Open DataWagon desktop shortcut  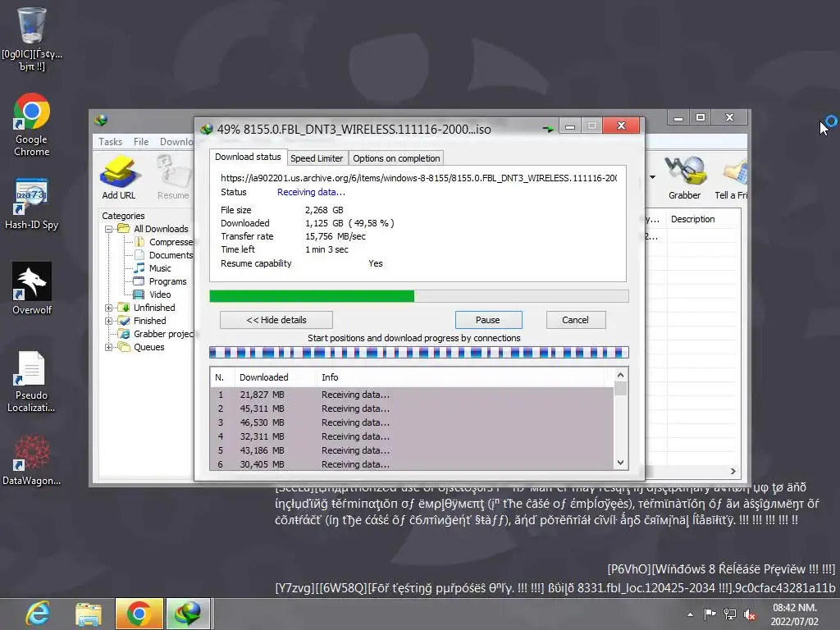click(x=31, y=460)
